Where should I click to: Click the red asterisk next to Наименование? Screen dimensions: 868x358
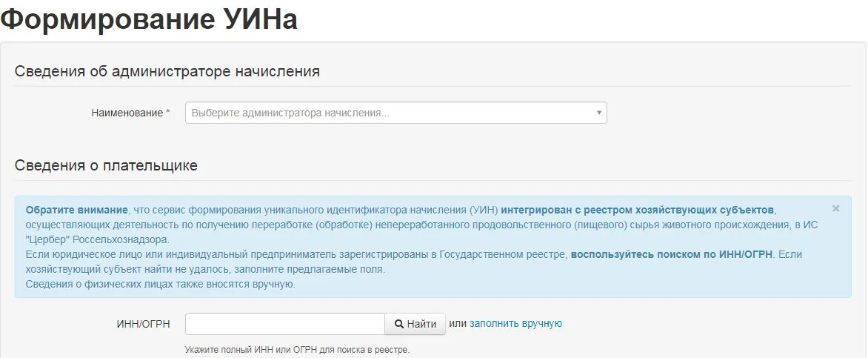168,113
